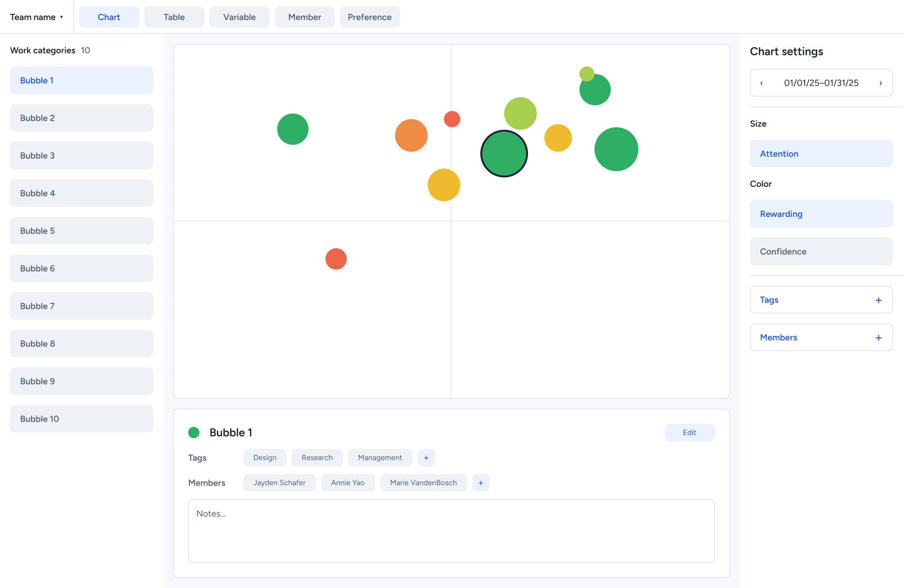This screenshot has width=903, height=588.
Task: Toggle Rewarding as color variable
Action: [821, 214]
